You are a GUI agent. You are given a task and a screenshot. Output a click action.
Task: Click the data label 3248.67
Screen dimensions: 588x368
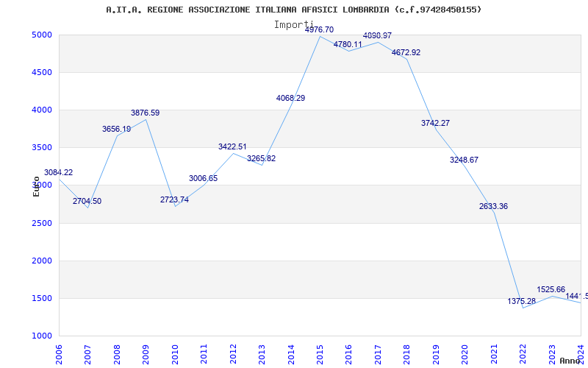(x=465, y=160)
